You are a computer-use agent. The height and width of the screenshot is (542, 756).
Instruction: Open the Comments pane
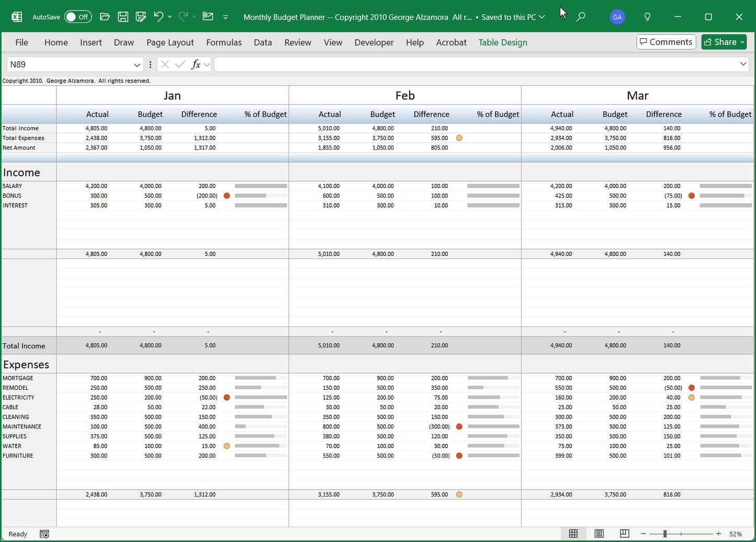(x=665, y=41)
